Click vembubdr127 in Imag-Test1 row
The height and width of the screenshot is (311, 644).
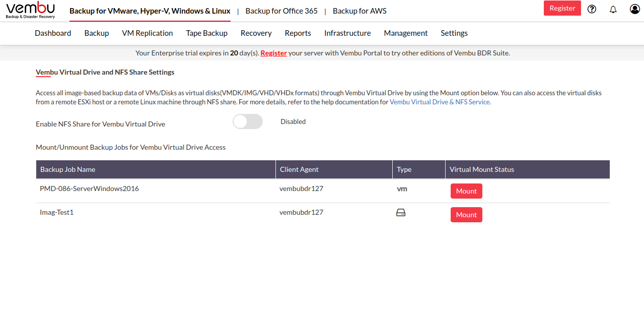click(301, 212)
